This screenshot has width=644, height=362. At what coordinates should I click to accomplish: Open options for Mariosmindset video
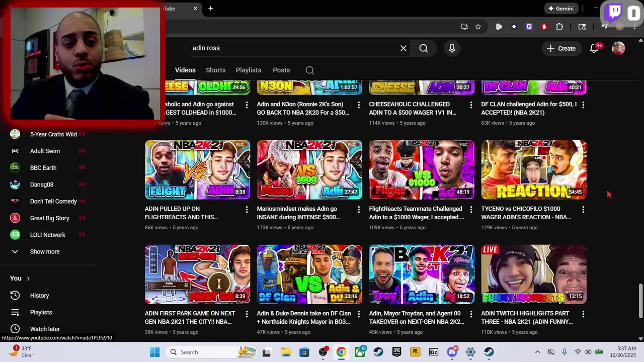[x=359, y=209]
